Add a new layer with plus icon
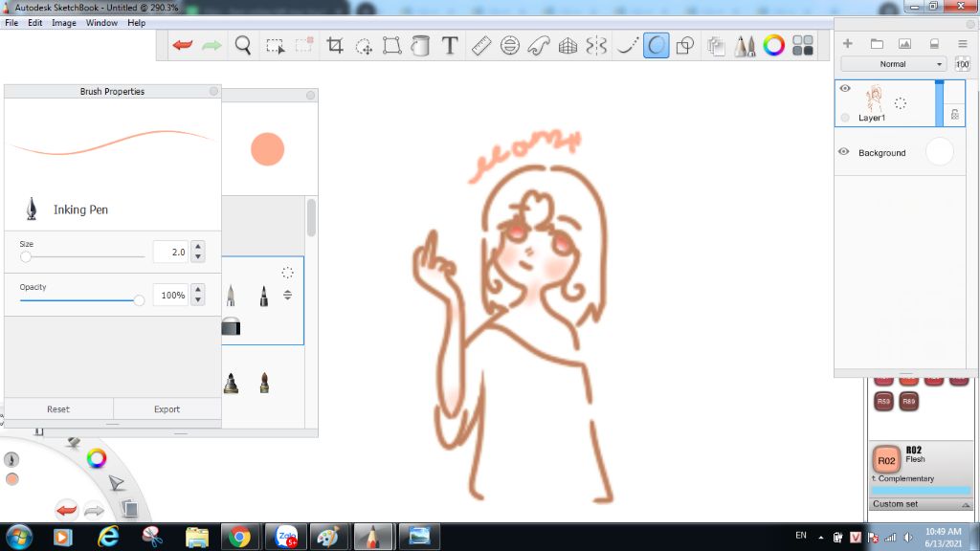This screenshot has height=551, width=980. [848, 43]
